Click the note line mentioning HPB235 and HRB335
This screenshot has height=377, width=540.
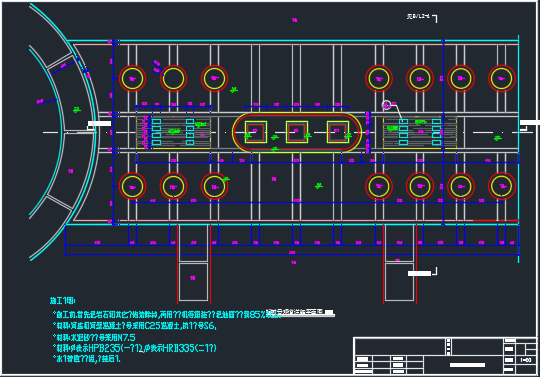(135, 348)
